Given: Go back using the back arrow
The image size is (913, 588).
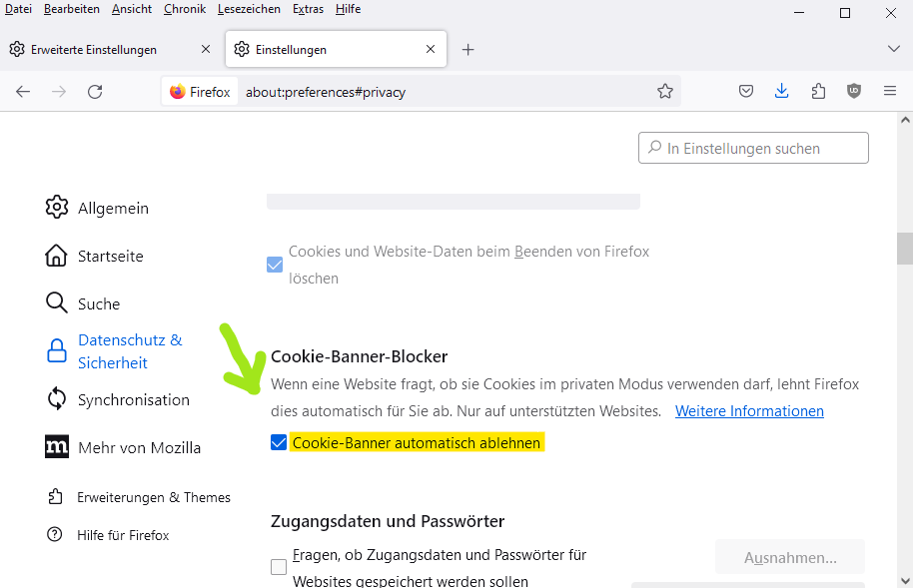Looking at the screenshot, I should (23, 92).
